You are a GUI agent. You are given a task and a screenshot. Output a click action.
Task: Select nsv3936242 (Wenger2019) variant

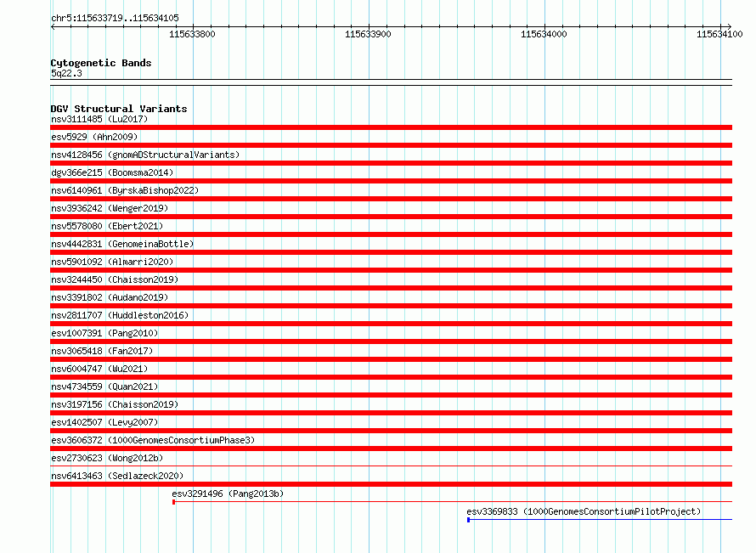[x=110, y=208]
